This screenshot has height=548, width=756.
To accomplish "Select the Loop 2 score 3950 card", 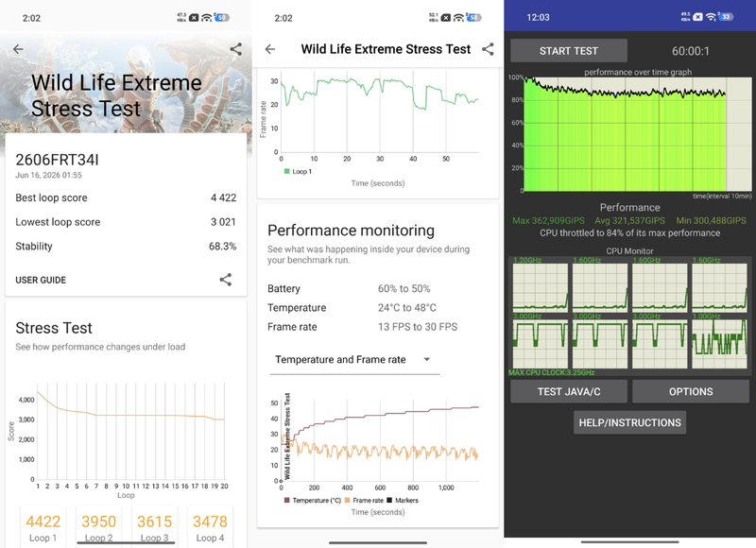I will (x=99, y=527).
